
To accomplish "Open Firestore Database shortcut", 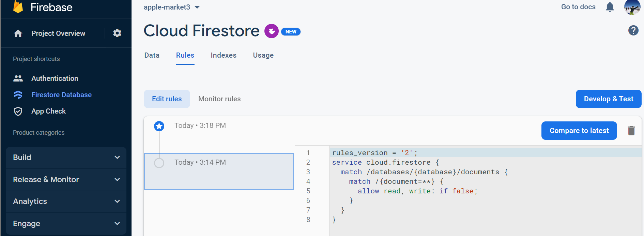I will tap(62, 95).
